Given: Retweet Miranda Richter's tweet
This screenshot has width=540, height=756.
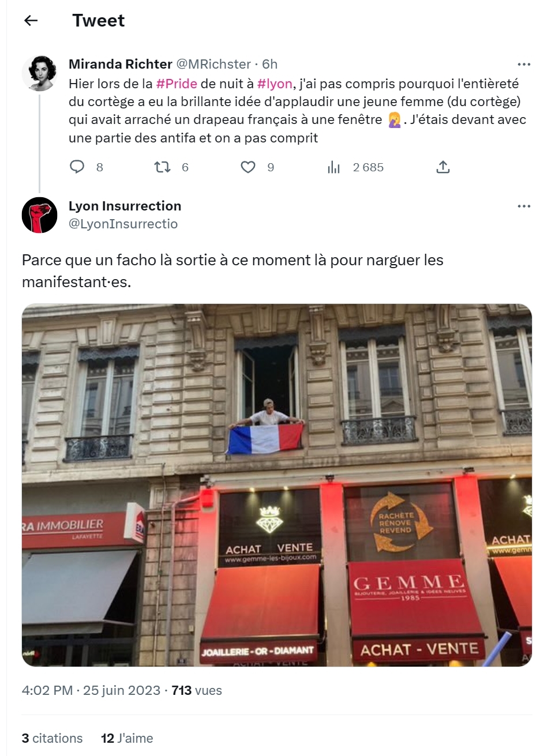Looking at the screenshot, I should (163, 167).
